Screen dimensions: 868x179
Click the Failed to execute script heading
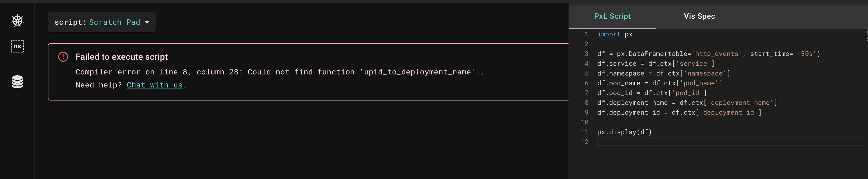click(121, 57)
